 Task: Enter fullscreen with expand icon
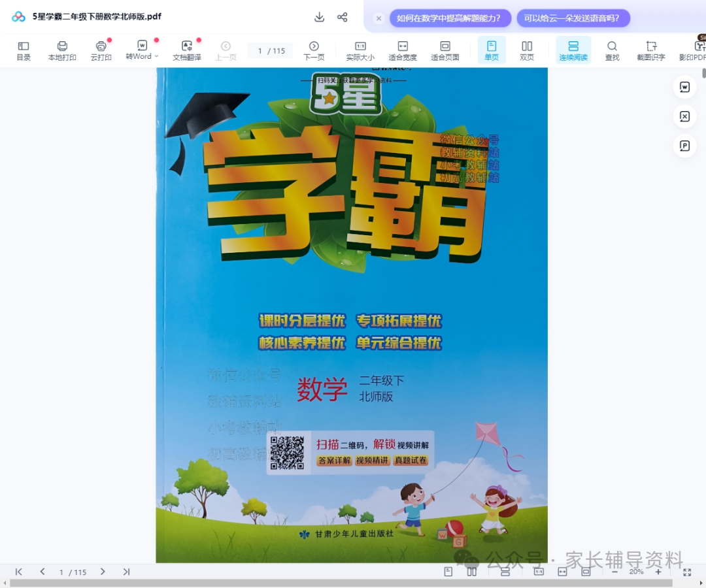coord(687,572)
